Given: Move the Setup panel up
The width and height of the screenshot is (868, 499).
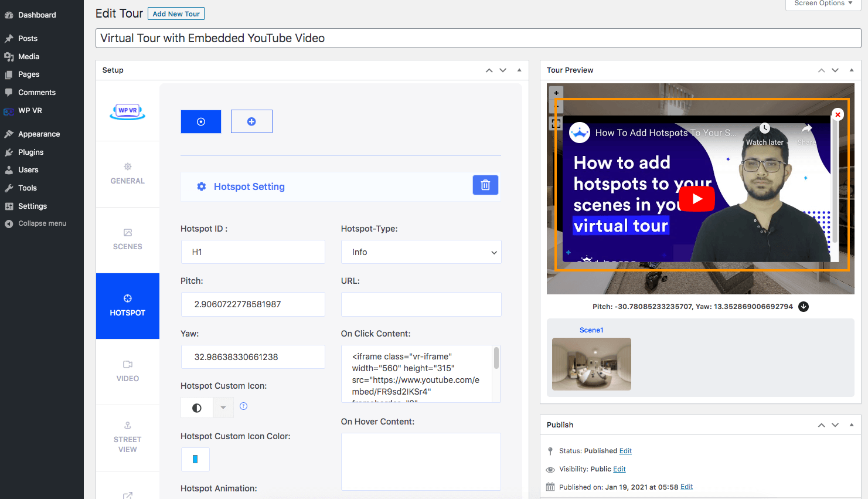Looking at the screenshot, I should pyautogui.click(x=489, y=70).
